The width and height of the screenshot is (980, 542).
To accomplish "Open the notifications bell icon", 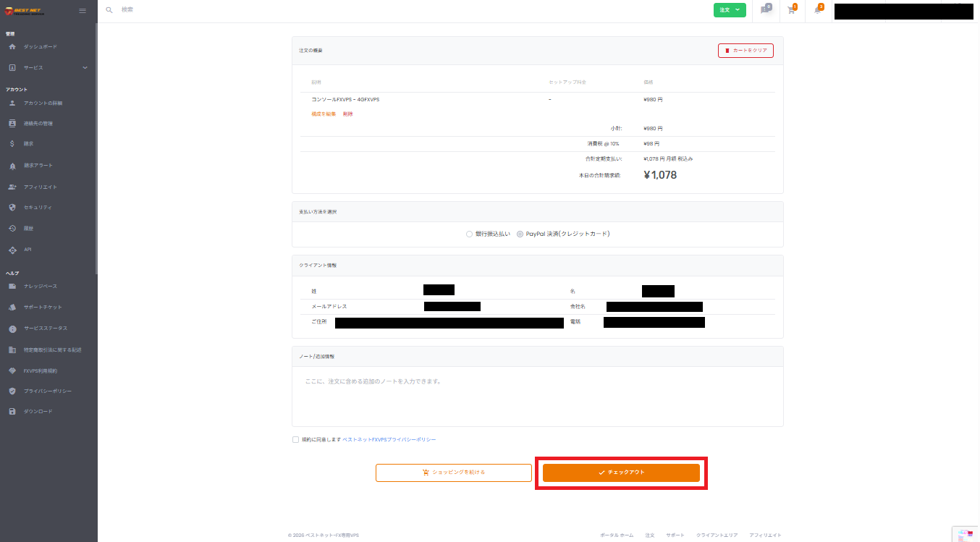I will coord(818,10).
